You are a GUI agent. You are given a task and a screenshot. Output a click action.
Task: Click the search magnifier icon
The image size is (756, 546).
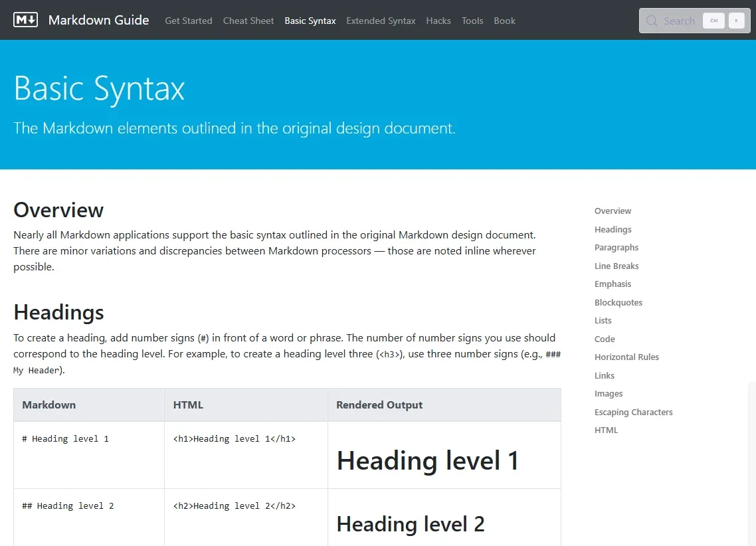(652, 21)
